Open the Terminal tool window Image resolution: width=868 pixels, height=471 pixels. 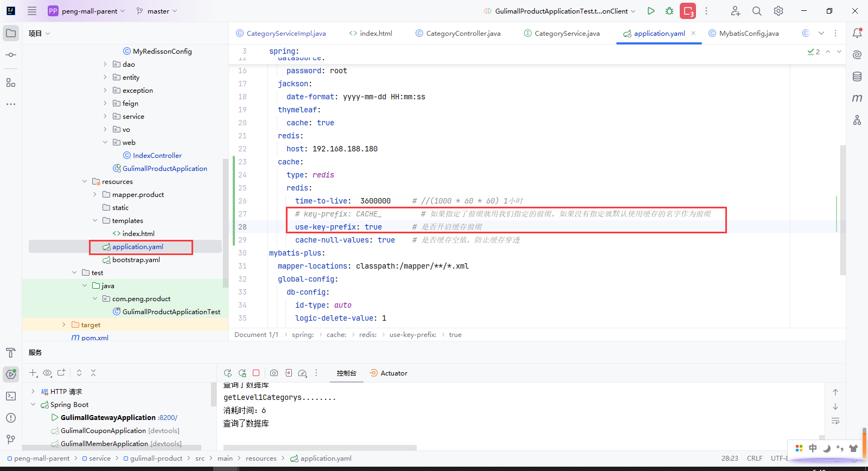tap(11, 396)
